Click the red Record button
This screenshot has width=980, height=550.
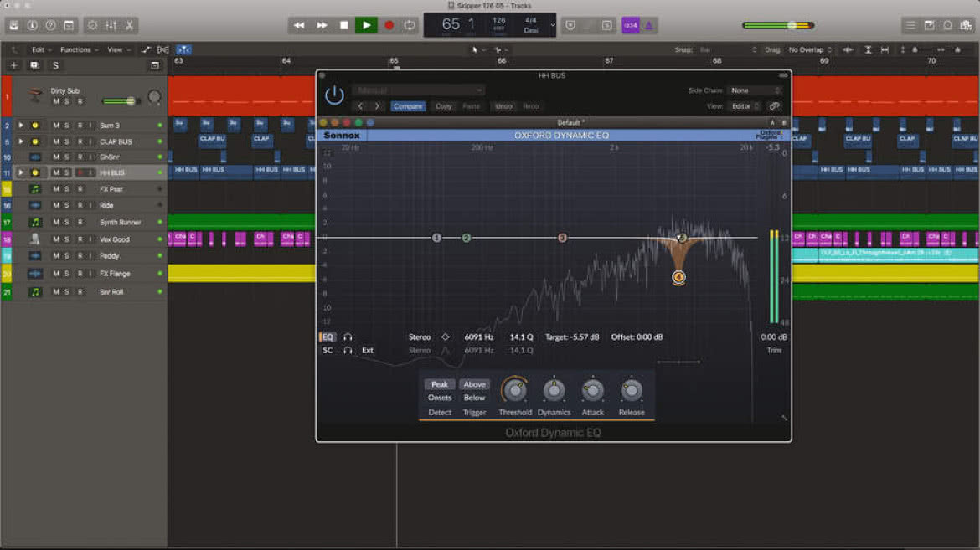[x=389, y=26]
